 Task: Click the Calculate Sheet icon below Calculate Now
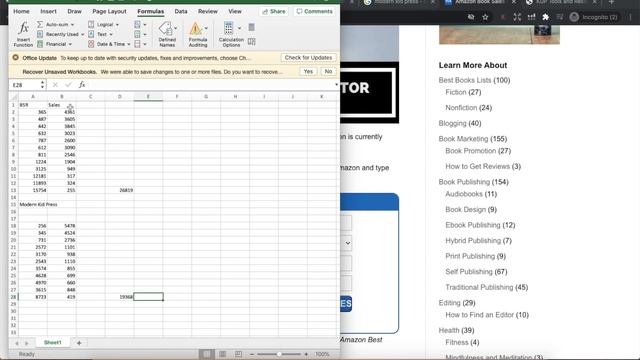click(x=251, y=41)
